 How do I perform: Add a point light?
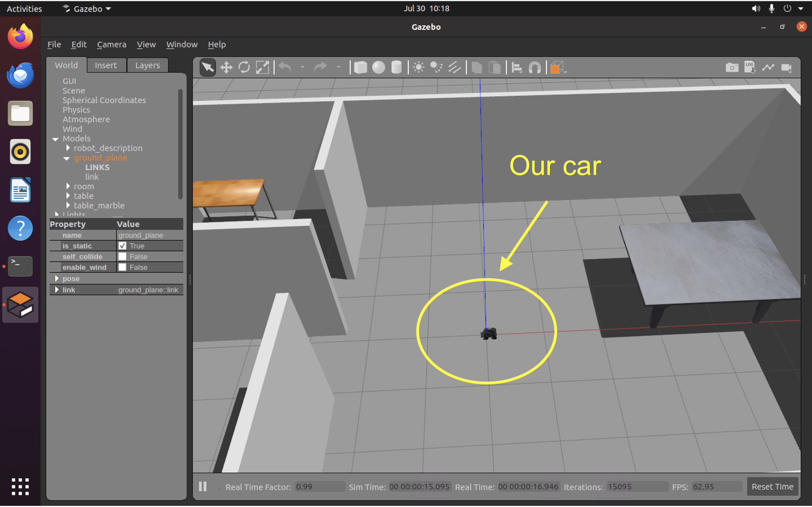(418, 67)
